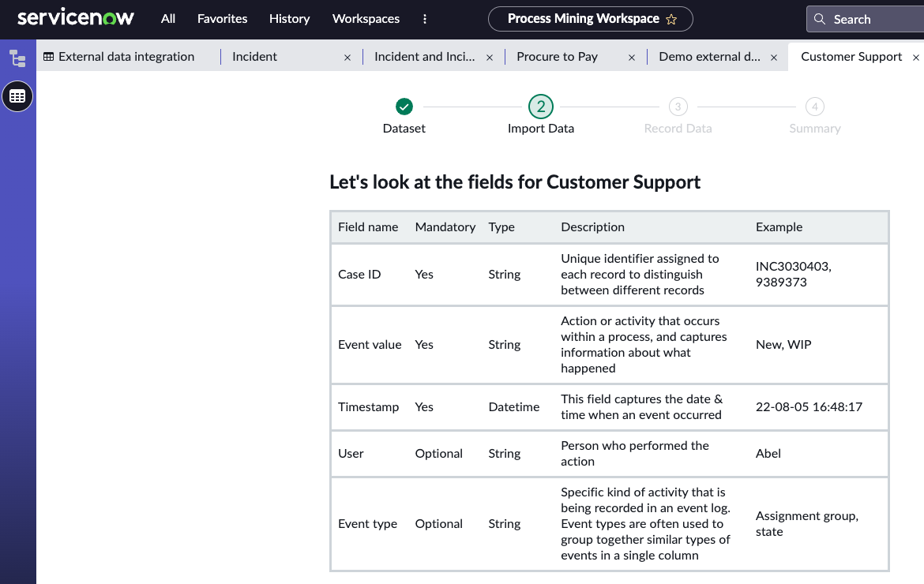Expand the Favorites menu
The image size is (924, 584).
(222, 19)
